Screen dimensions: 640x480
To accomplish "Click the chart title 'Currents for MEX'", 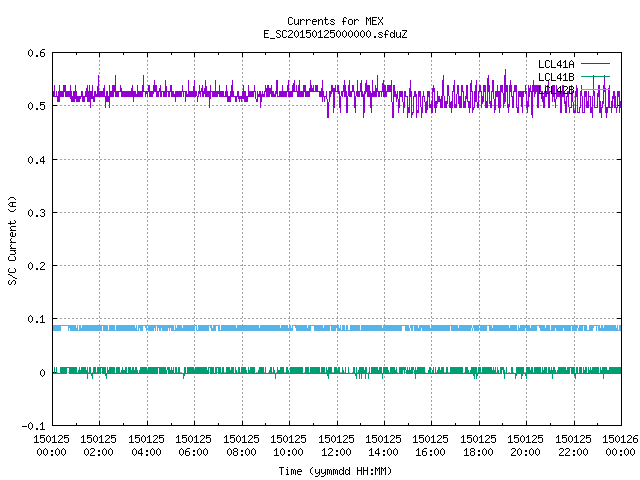I will tap(335, 21).
